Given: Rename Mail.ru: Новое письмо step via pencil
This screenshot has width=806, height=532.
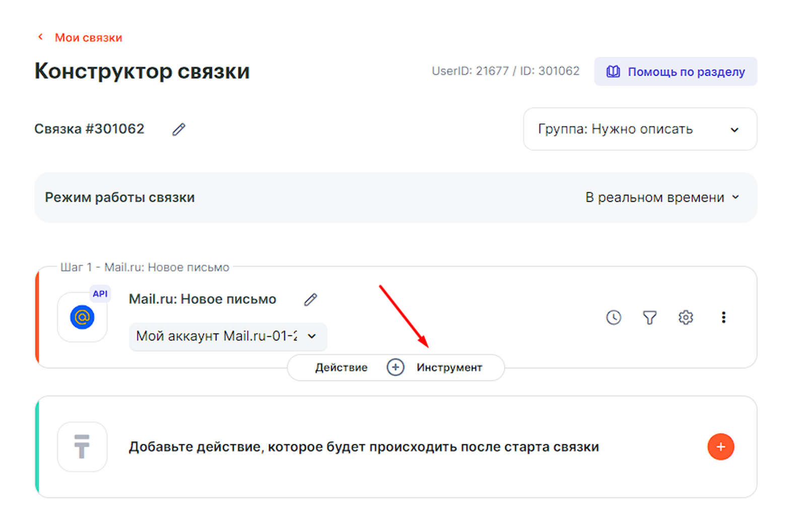Looking at the screenshot, I should point(310,300).
